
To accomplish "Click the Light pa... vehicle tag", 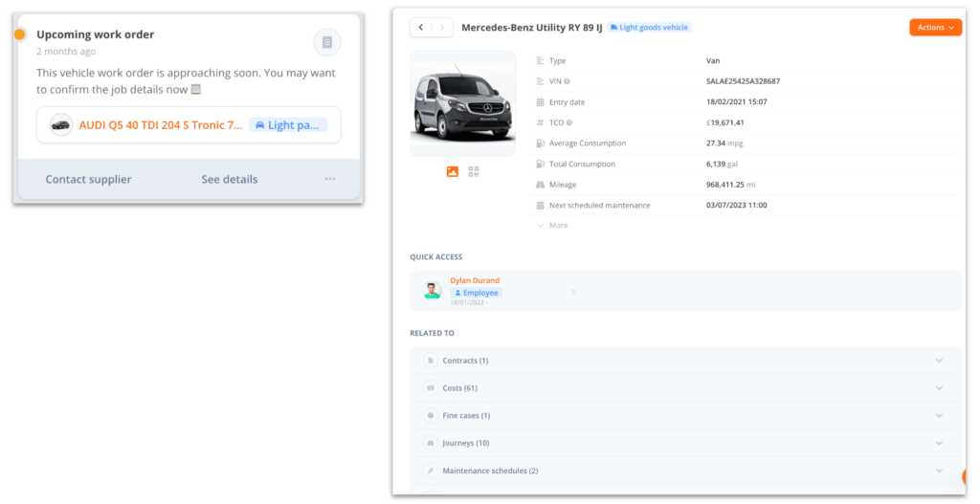I will tap(288, 125).
